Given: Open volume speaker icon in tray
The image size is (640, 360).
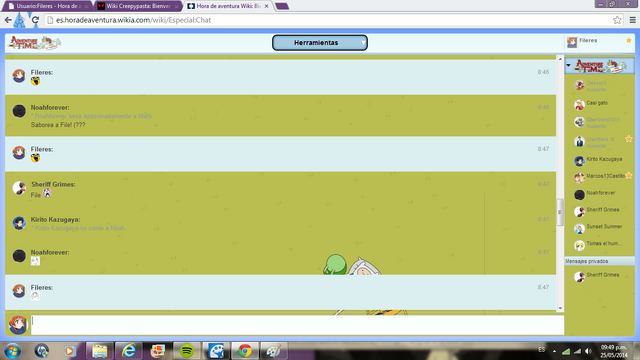Looking at the screenshot, I should (x=588, y=351).
